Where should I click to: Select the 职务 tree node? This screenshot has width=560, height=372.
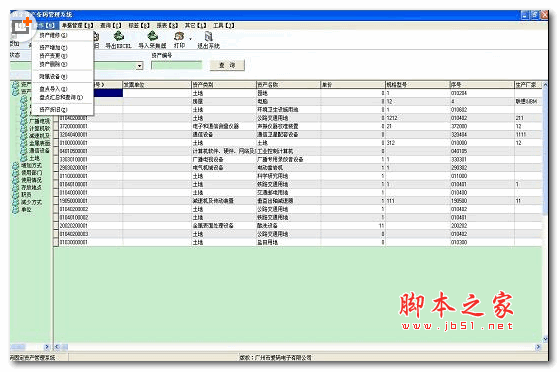pyautogui.click(x=26, y=195)
